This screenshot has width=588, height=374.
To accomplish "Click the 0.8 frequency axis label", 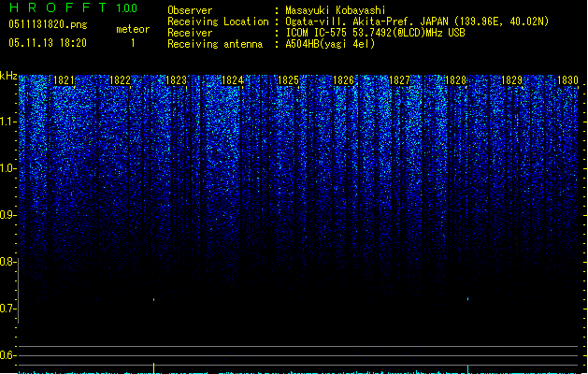I will click(x=7, y=262).
